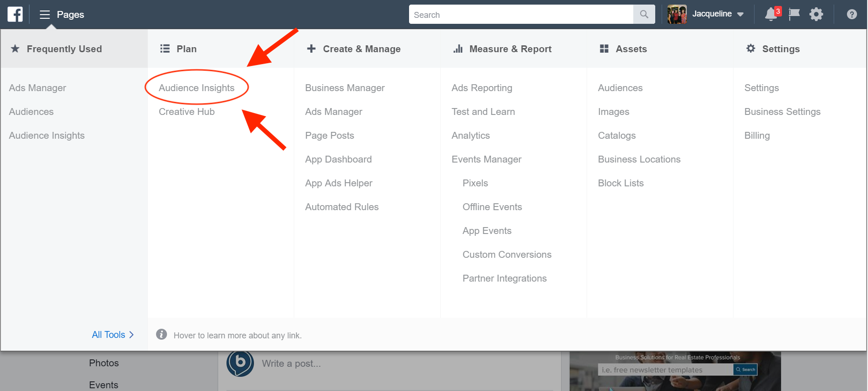Image resolution: width=868 pixels, height=391 pixels.
Task: Select the Settings column heading
Action: 781,49
